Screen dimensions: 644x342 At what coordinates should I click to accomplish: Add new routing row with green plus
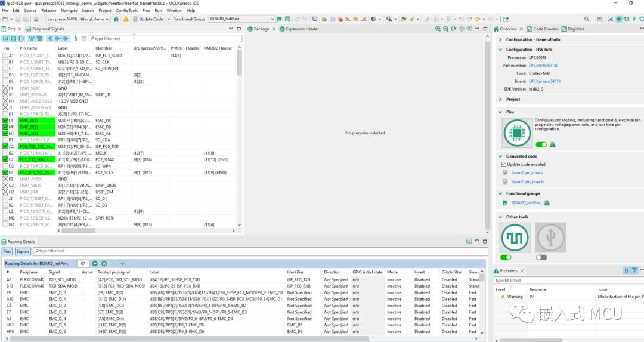point(95,263)
